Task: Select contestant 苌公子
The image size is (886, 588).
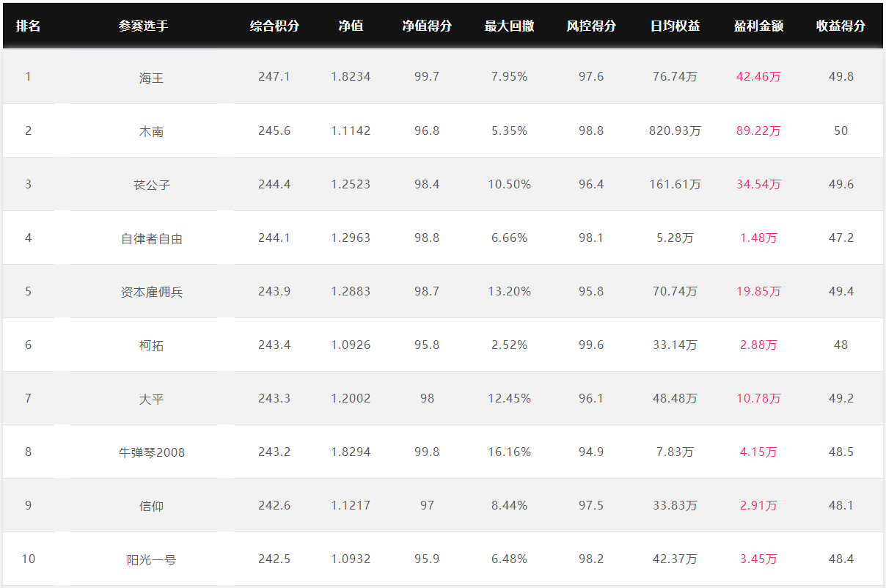Action: pyautogui.click(x=152, y=185)
